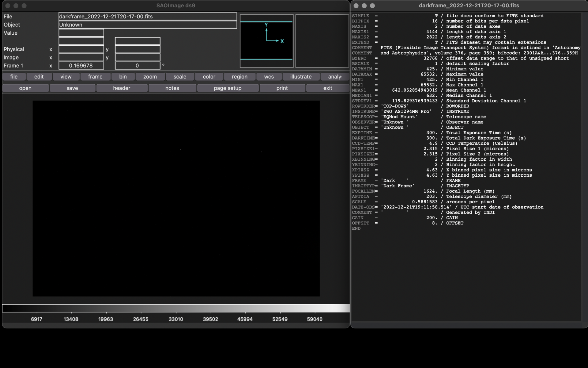Screen dimensions: 588x368
Task: Click the GAIN header line
Action: tap(405, 218)
